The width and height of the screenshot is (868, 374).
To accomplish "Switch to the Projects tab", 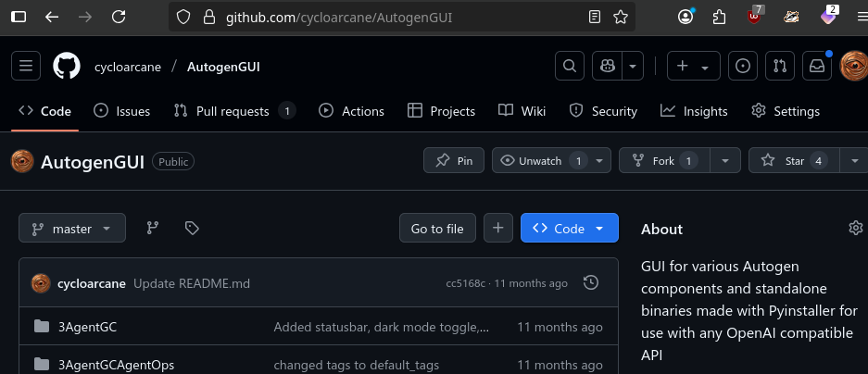I will pos(441,111).
